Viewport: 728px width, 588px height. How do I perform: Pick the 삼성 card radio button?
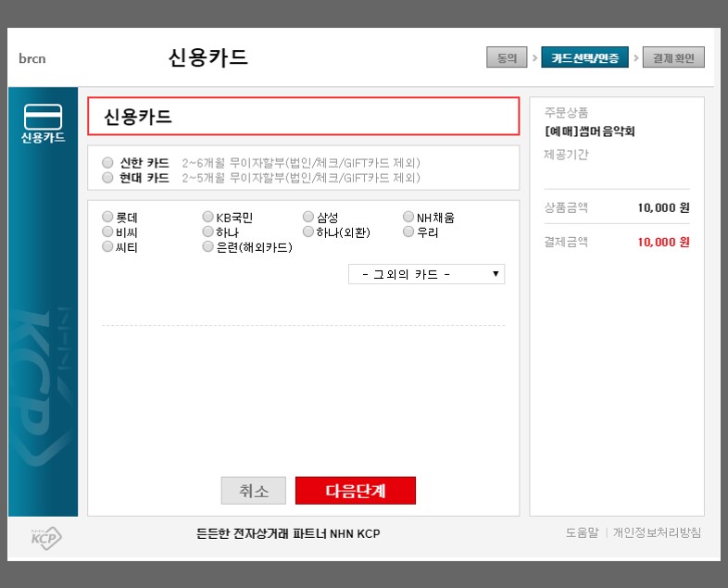point(308,218)
